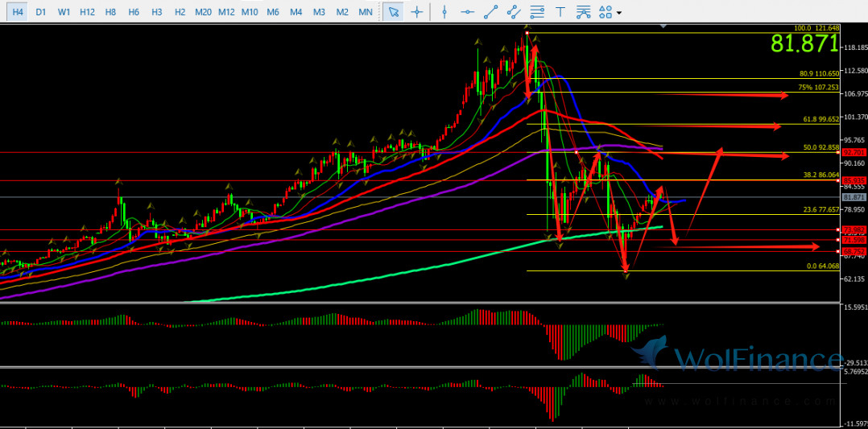Open the shapes objects dropdown arrow
Viewport: 868px width, 429px height.
[x=618, y=12]
